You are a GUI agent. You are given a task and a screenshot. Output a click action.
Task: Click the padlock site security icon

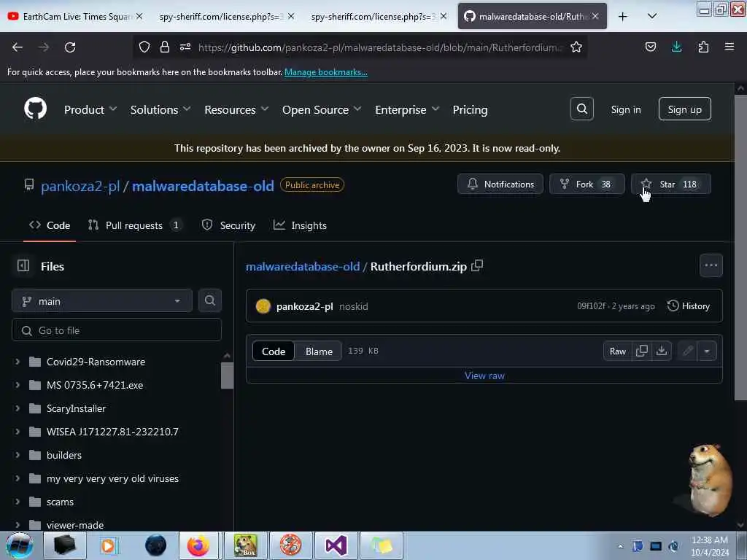pyautogui.click(x=165, y=47)
